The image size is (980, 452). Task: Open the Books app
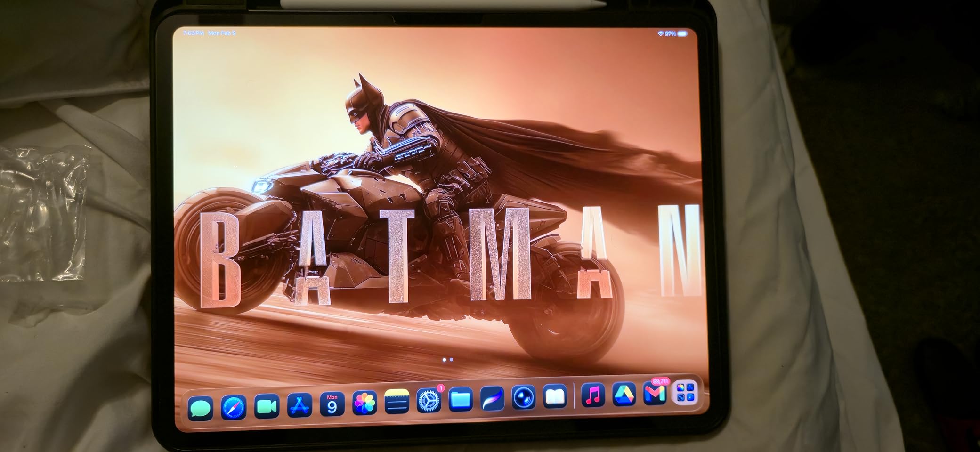click(555, 397)
